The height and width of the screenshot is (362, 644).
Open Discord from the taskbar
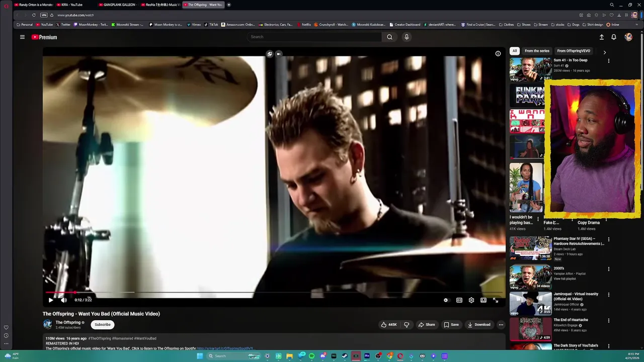323,356
